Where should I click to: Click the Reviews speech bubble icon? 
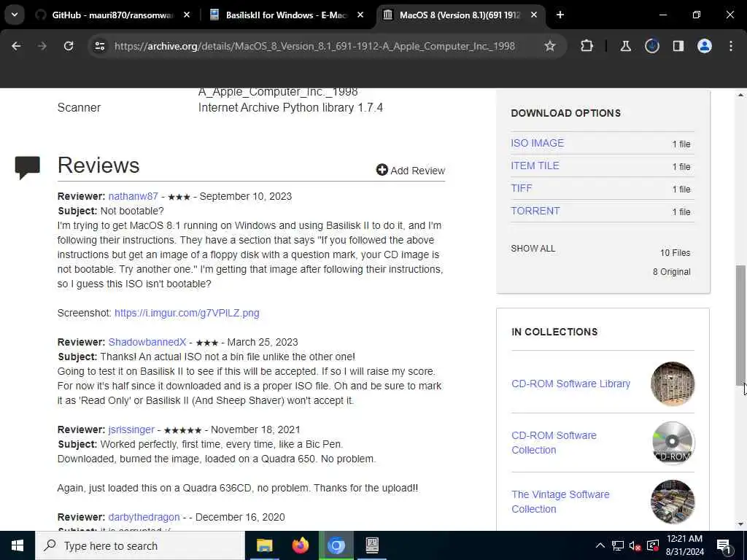pyautogui.click(x=27, y=167)
